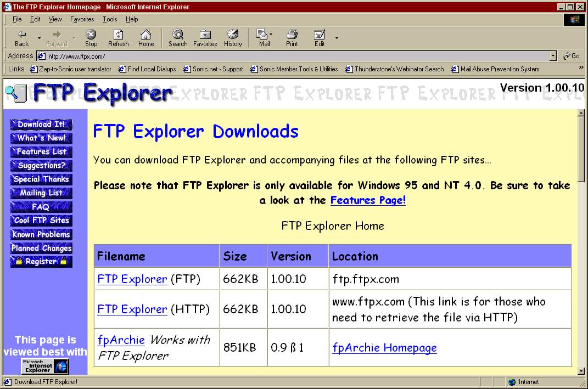Click the Microsoft Internet Explorer badge
588x389 pixels.
tap(45, 366)
